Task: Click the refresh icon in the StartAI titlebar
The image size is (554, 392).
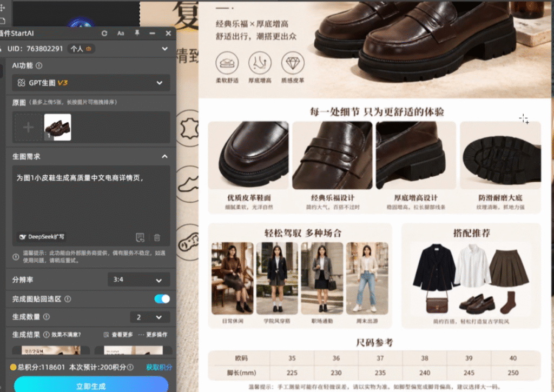Action: [104, 34]
